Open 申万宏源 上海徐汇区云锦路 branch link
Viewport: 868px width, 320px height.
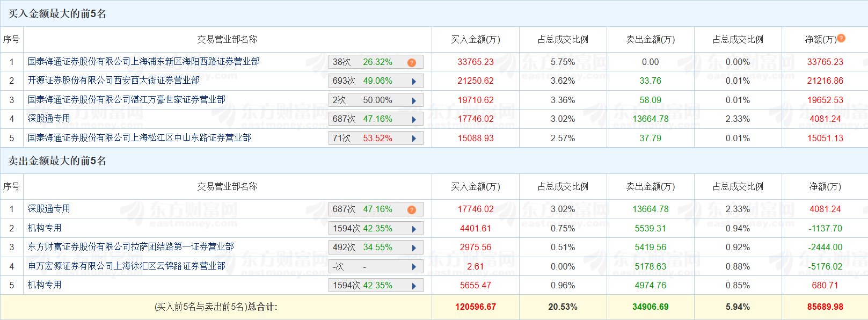click(x=126, y=266)
